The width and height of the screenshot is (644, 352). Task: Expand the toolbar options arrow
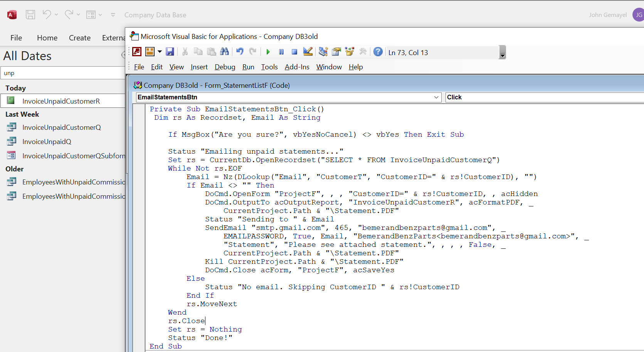pyautogui.click(x=503, y=55)
